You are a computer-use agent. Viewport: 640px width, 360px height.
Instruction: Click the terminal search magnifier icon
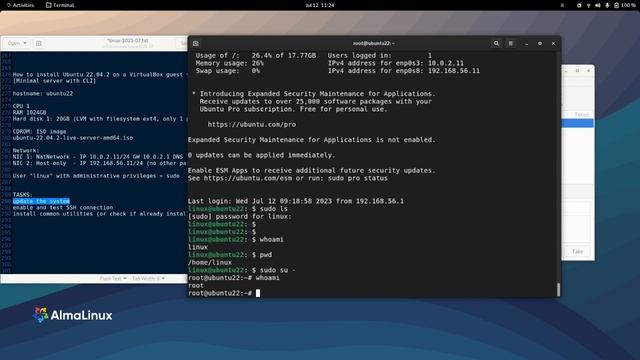click(496, 43)
